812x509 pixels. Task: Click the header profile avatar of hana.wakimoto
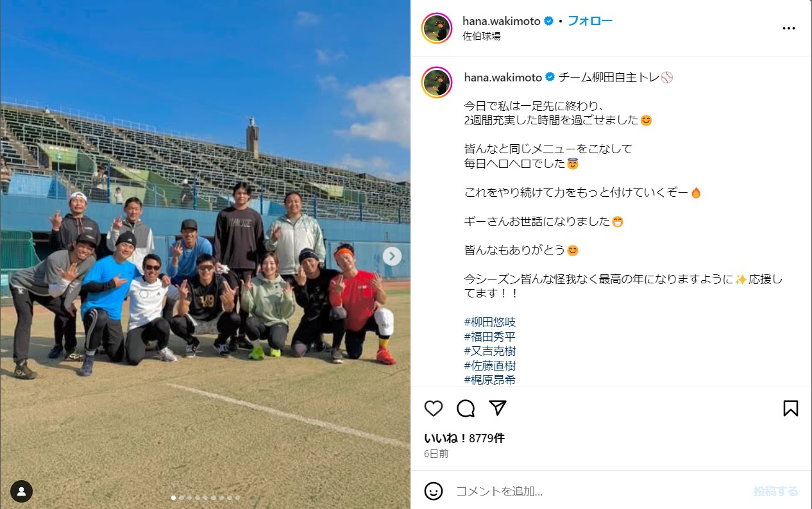tap(437, 28)
